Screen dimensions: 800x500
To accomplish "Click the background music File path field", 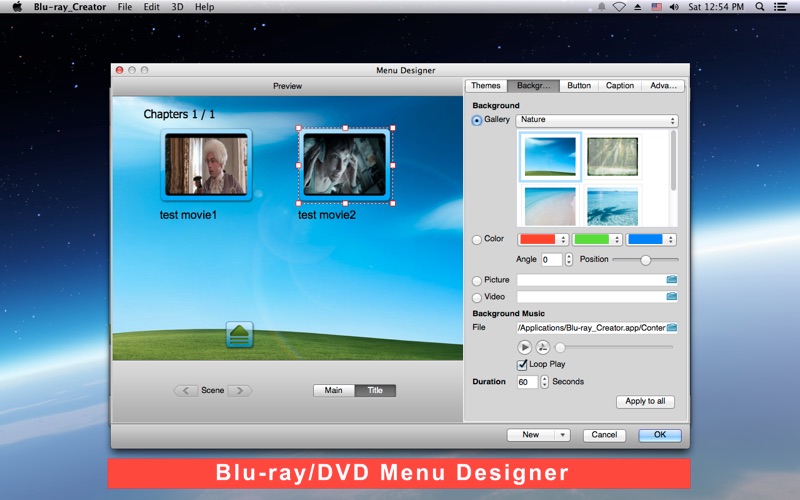I will (x=591, y=328).
